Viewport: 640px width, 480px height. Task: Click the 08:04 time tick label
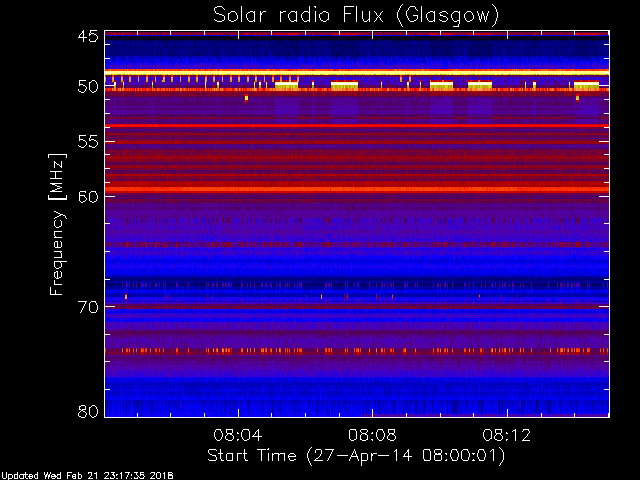(x=238, y=435)
